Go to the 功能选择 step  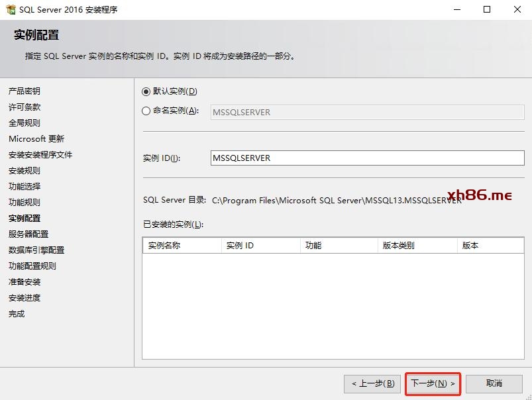25,187
